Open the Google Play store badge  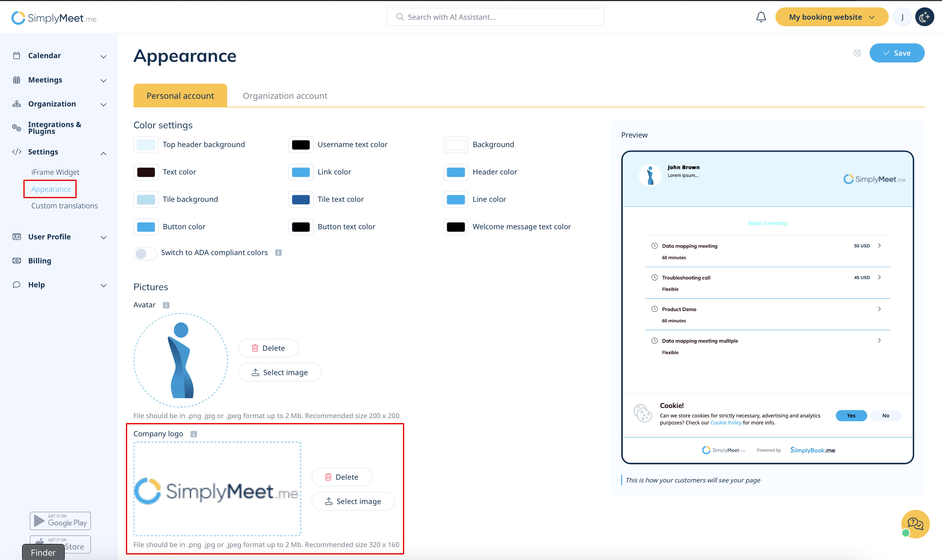(x=60, y=521)
